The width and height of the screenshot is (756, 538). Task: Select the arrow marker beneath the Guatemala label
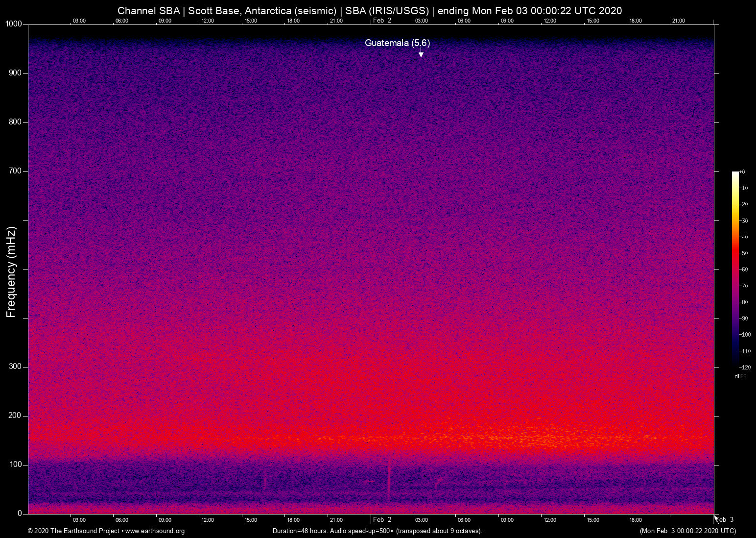coord(421,53)
